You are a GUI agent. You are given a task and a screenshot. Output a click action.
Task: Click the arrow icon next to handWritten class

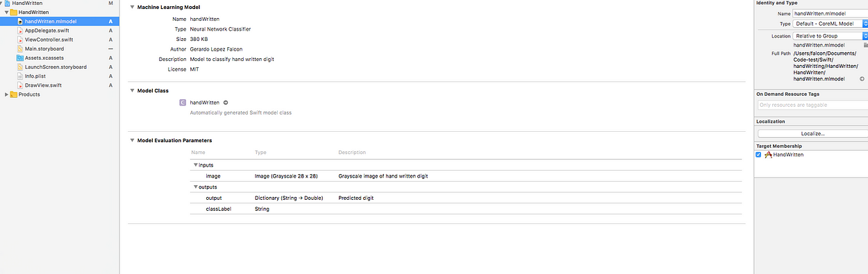click(x=226, y=103)
